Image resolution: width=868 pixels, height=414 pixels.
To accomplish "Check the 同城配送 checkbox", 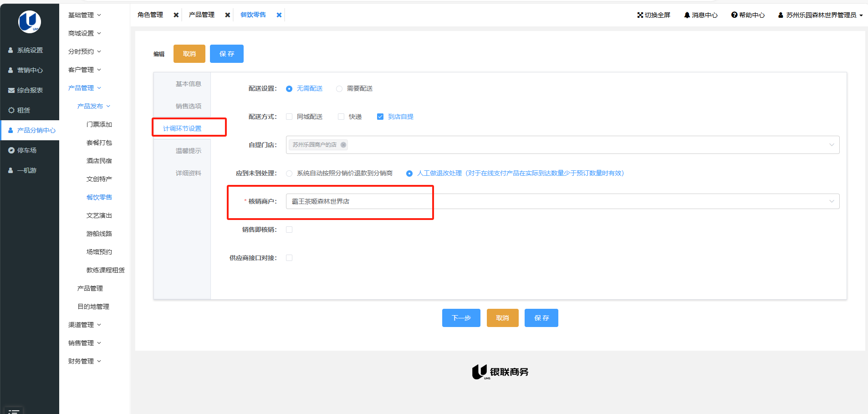I will click(289, 117).
